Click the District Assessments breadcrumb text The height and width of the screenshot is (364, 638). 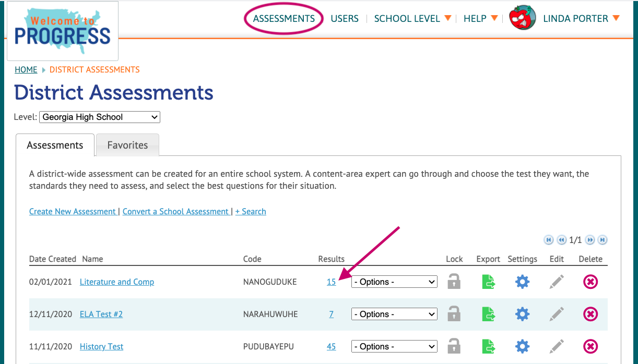94,69
